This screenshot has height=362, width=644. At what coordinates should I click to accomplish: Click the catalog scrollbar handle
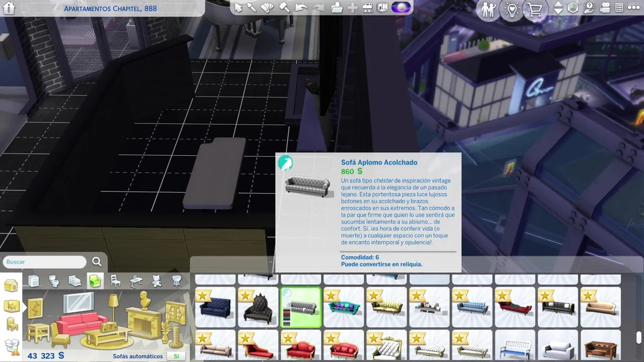pos(639,337)
